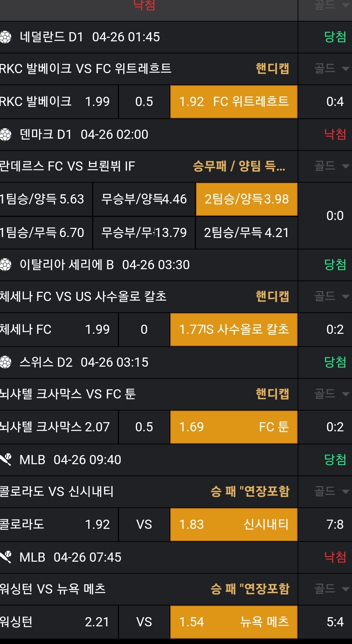
Task: Choose 1팀승/양득 5.63 option
Action: 46,199
